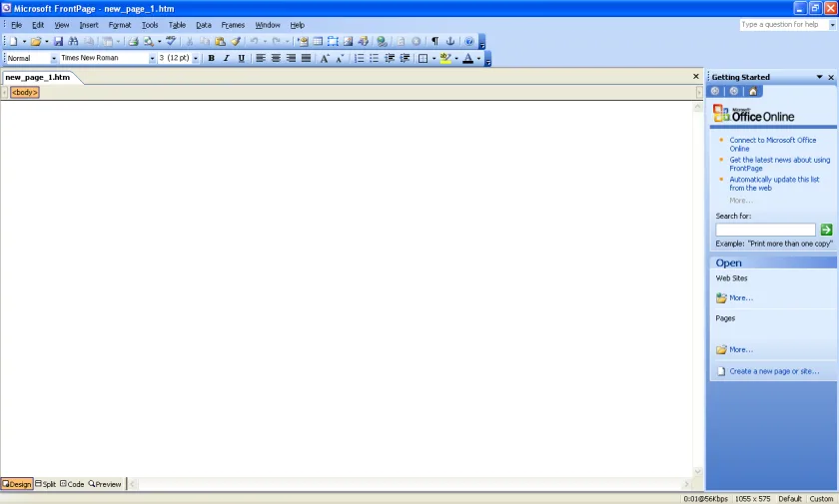Click the Insert Hyperlink globe icon

(x=382, y=41)
